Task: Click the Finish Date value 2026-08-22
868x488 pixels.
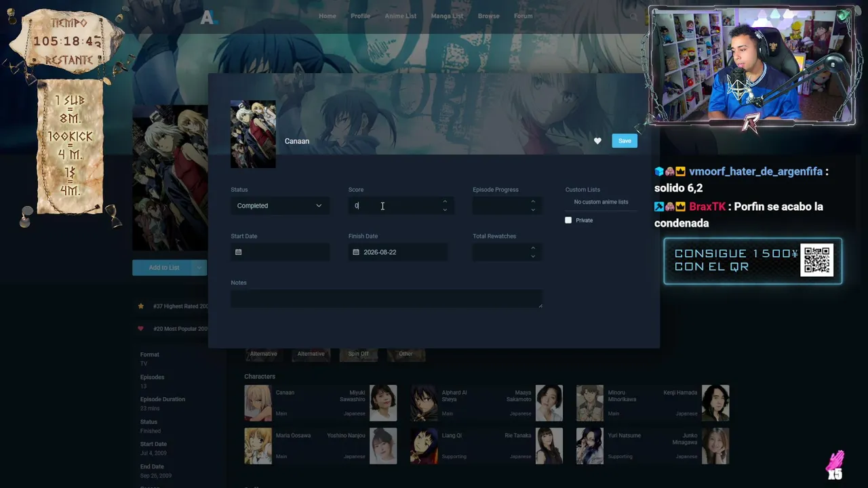Action: click(x=380, y=252)
